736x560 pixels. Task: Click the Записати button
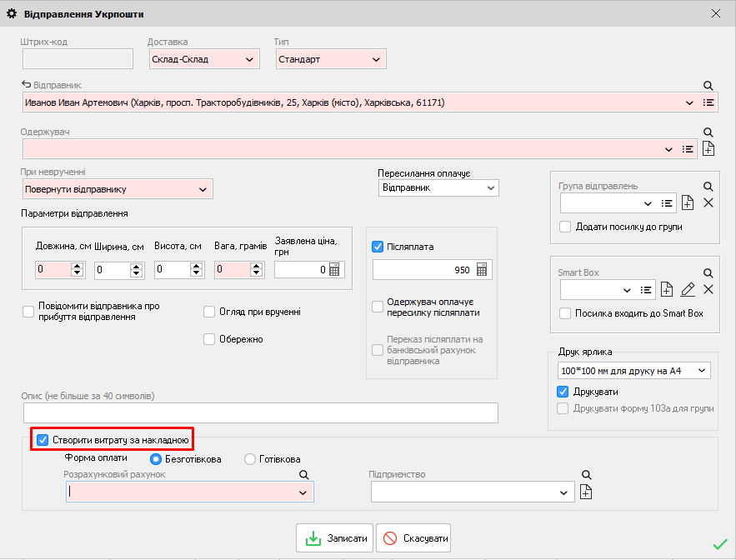tap(334, 538)
